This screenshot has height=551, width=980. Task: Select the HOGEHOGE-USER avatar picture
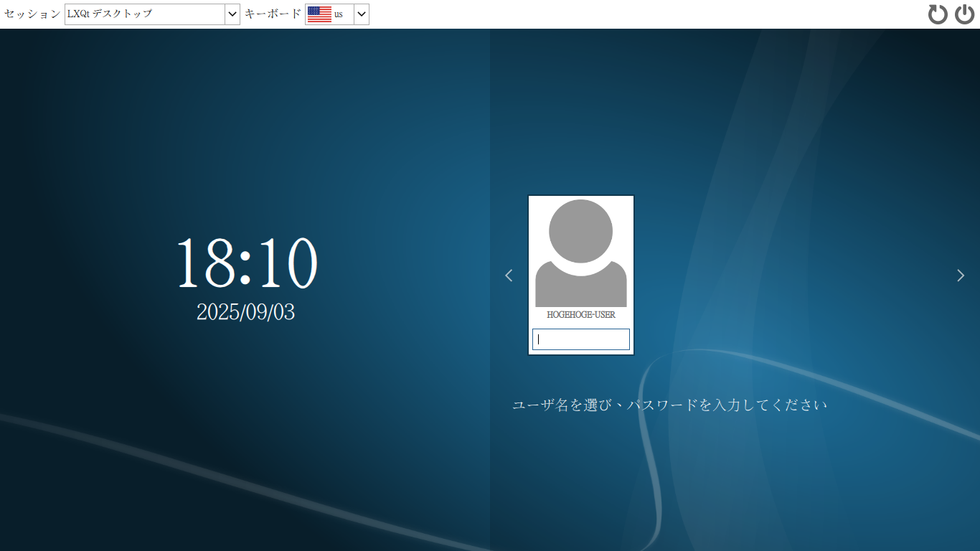(x=581, y=253)
